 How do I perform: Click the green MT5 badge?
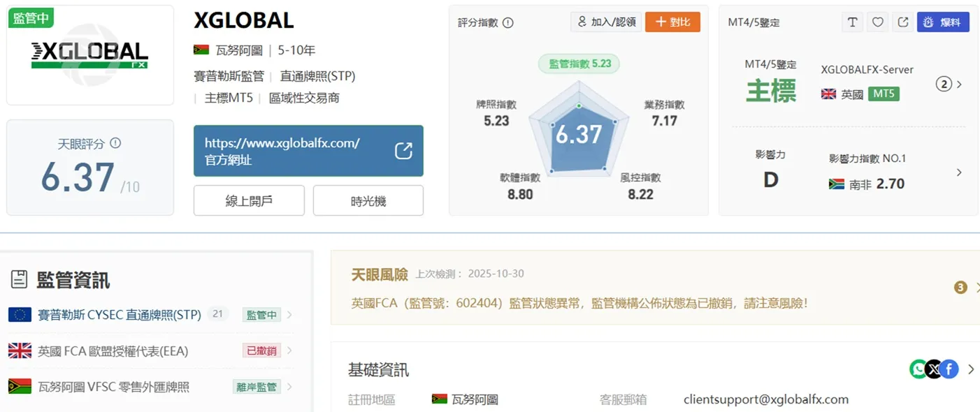coord(884,94)
